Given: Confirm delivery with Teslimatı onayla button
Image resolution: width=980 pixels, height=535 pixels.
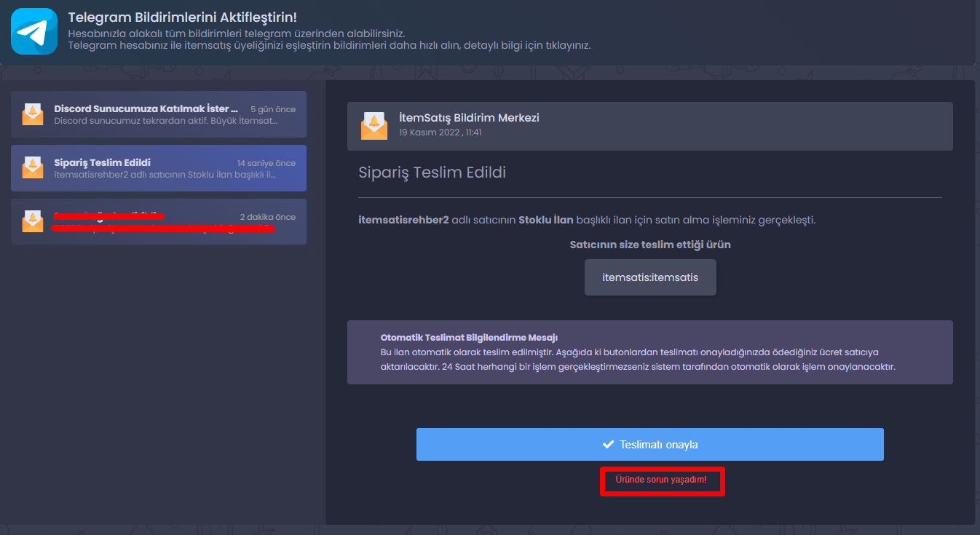Looking at the screenshot, I should pos(650,444).
